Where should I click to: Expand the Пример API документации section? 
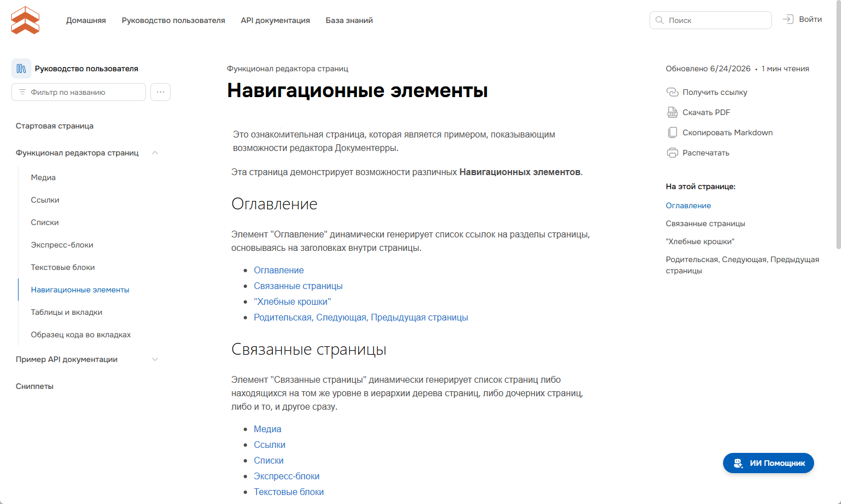156,359
